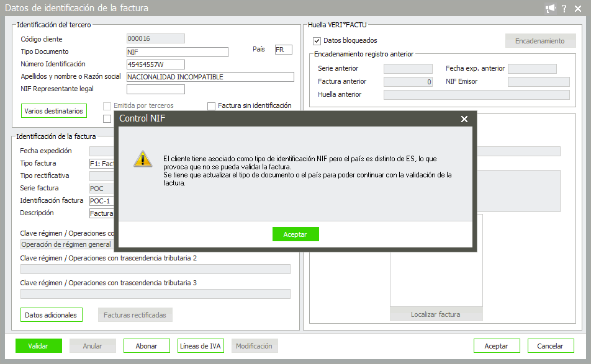Open Datos adicionales
The width and height of the screenshot is (591, 364).
click(51, 315)
